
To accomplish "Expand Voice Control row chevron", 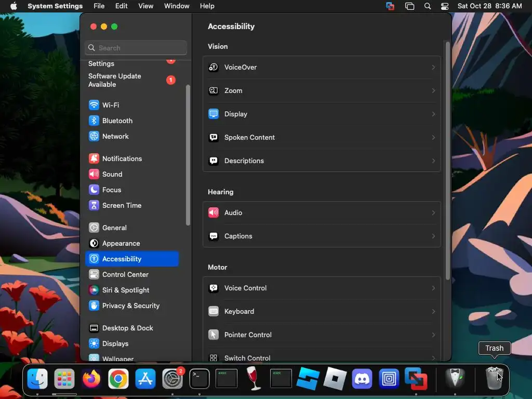I will click(433, 288).
